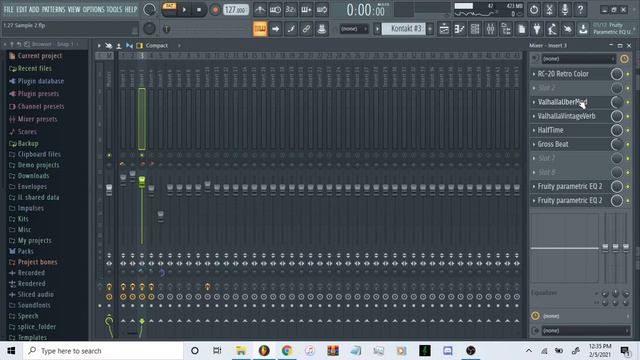This screenshot has height=360, width=640.
Task: Click the Stop button
Action: point(199,9)
